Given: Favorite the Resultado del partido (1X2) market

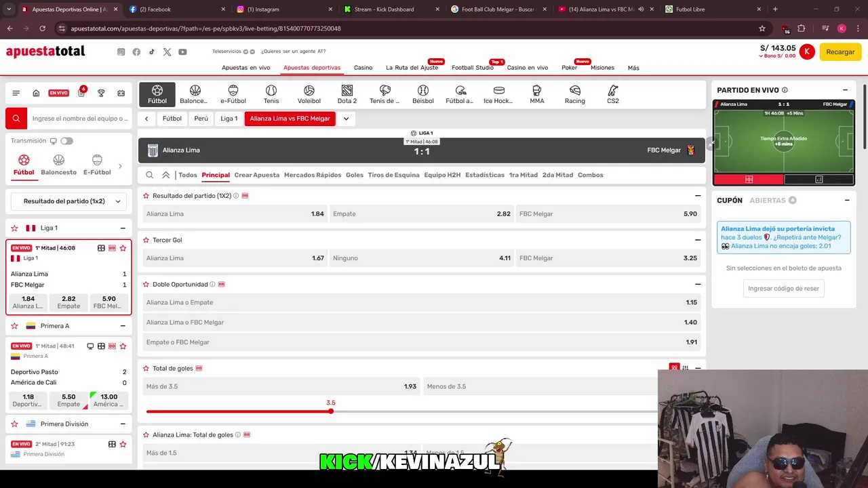Looking at the screenshot, I should [x=146, y=196].
